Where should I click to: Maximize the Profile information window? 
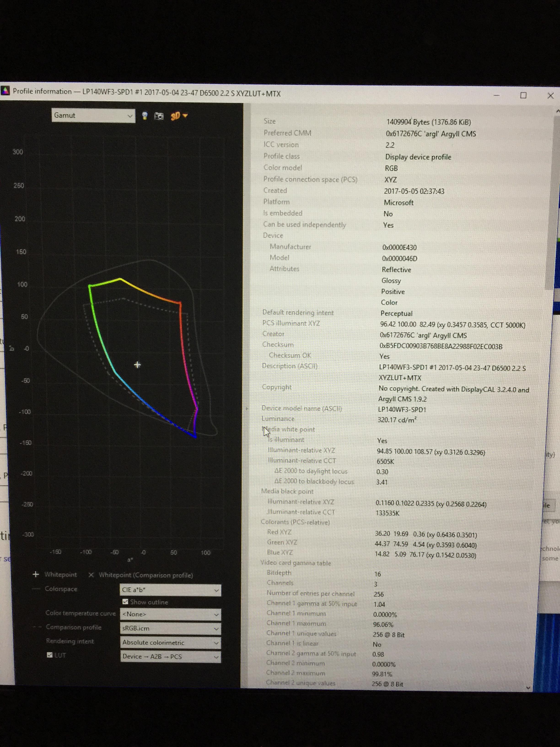(523, 96)
